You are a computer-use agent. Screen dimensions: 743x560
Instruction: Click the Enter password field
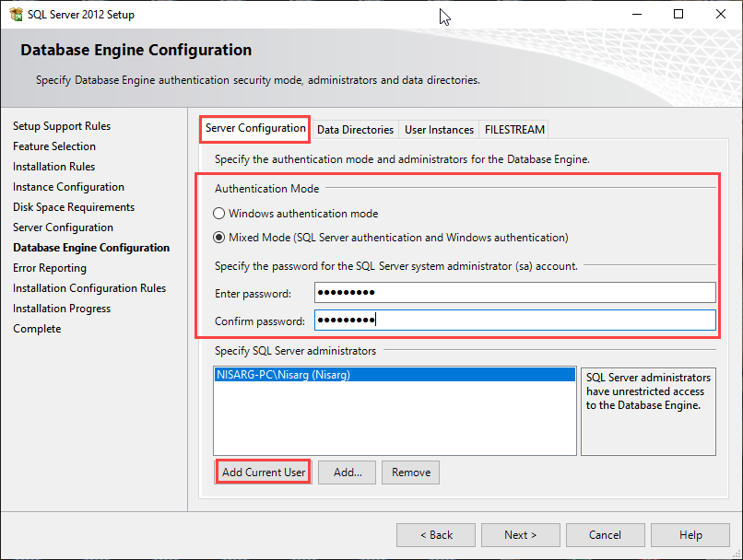(514, 293)
